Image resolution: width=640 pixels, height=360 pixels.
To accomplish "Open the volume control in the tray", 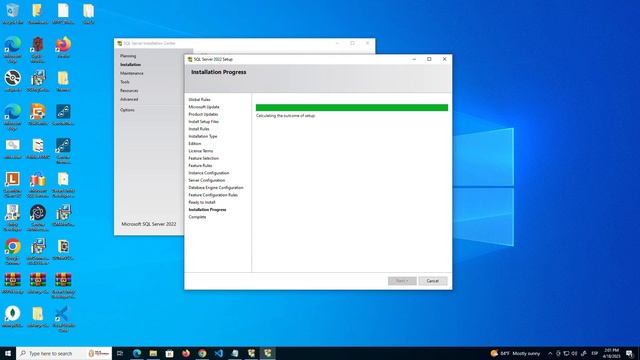I will click(574, 353).
